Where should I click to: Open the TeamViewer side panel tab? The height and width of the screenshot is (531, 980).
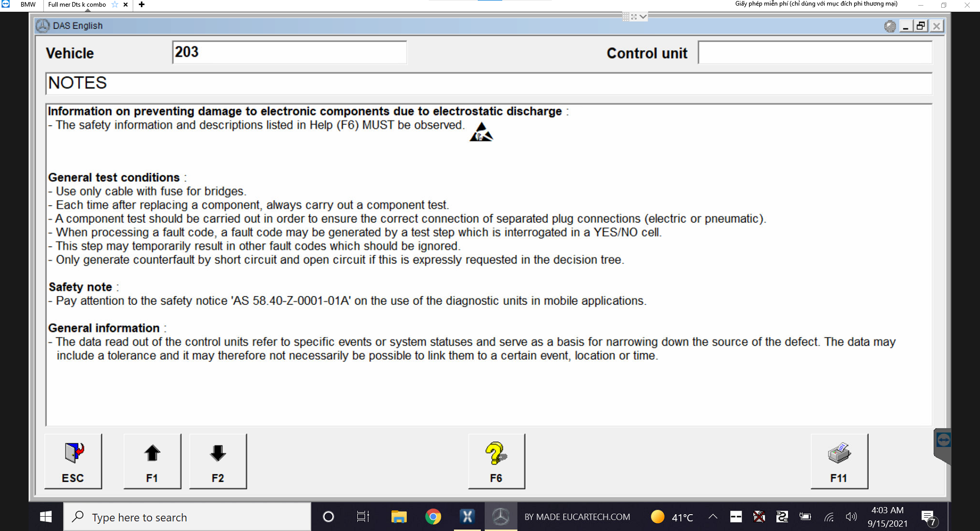942,446
